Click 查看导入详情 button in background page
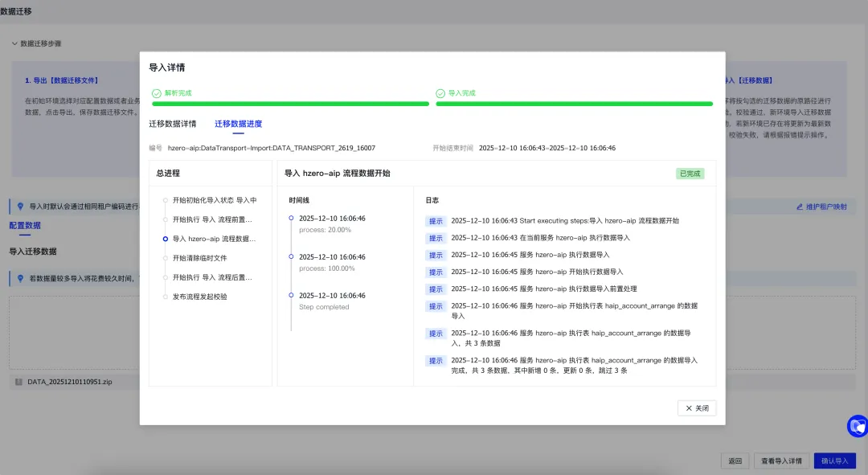Image resolution: width=868 pixels, height=475 pixels. coord(781,461)
